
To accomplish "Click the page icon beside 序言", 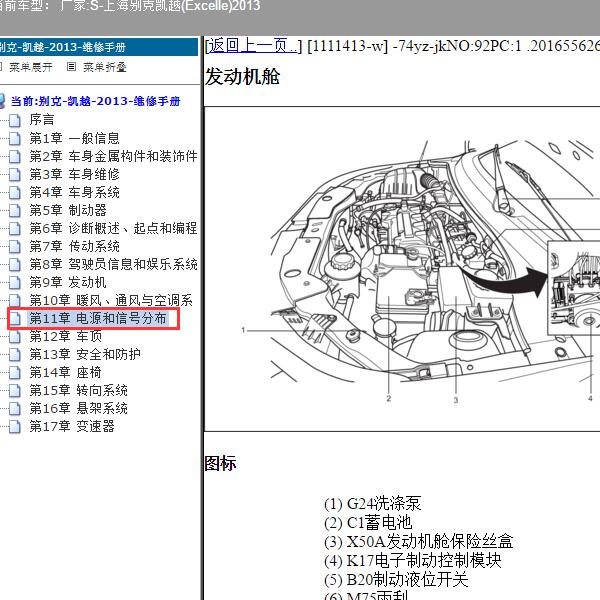I will pos(15,120).
